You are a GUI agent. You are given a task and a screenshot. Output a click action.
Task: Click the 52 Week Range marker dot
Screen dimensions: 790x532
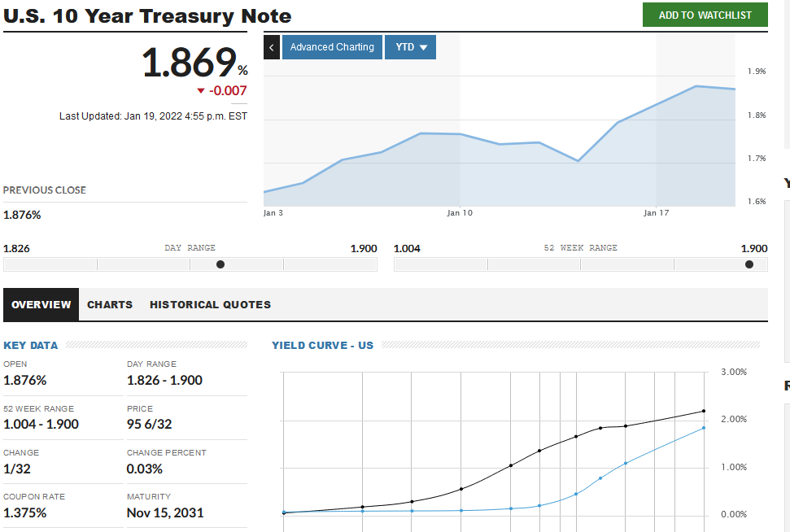[749, 264]
